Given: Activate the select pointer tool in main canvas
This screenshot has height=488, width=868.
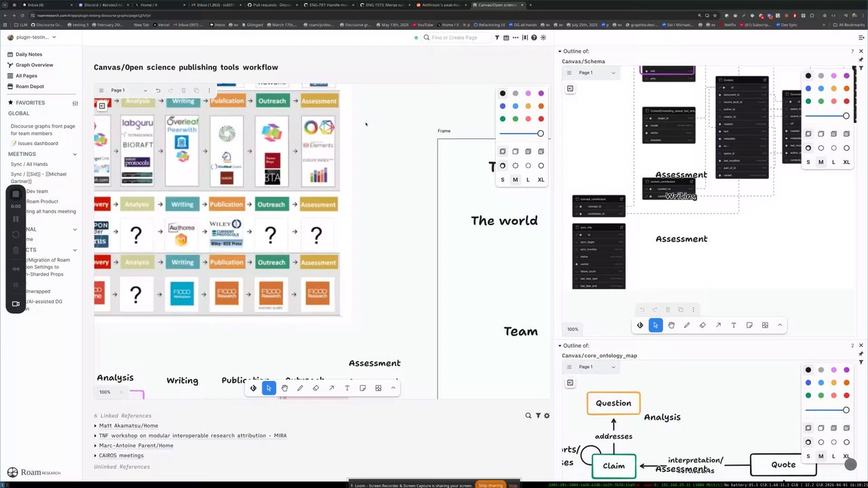Looking at the screenshot, I should click(269, 388).
